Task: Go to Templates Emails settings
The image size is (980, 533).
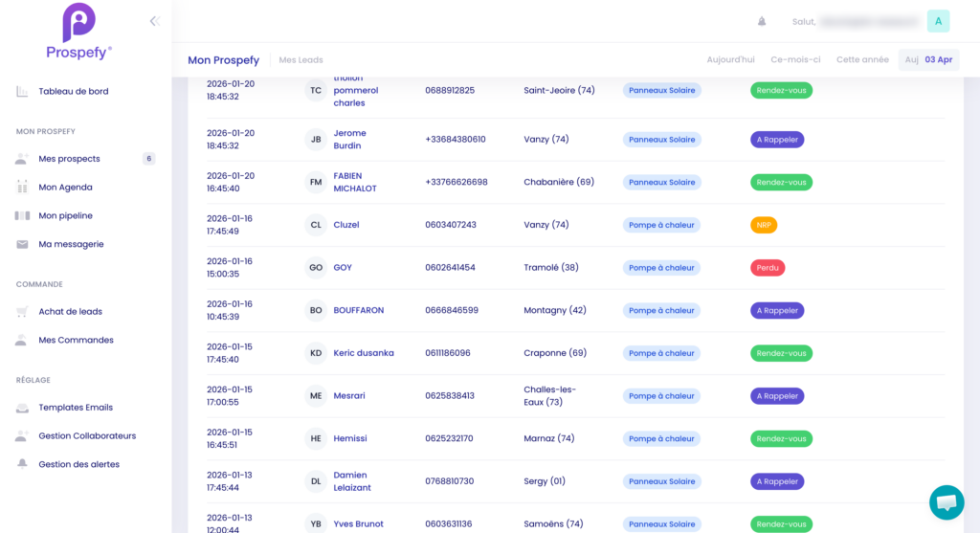Action: (76, 408)
